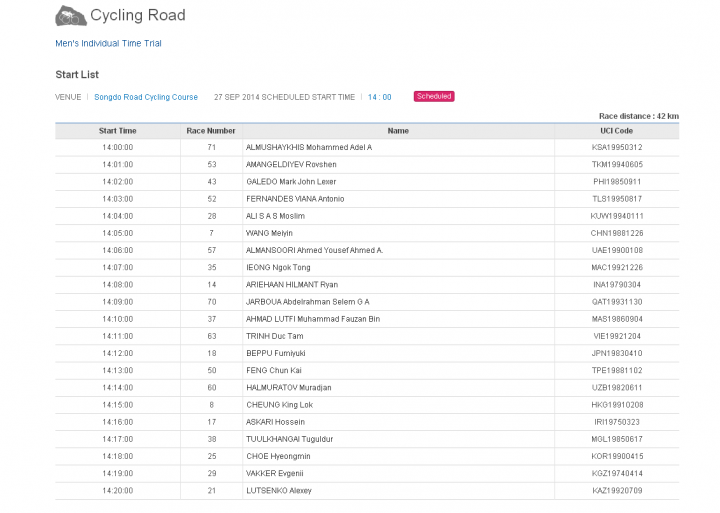Screen dimensions: 720x513
Task: Click UCI code UAE19900108
Action: [x=617, y=250]
